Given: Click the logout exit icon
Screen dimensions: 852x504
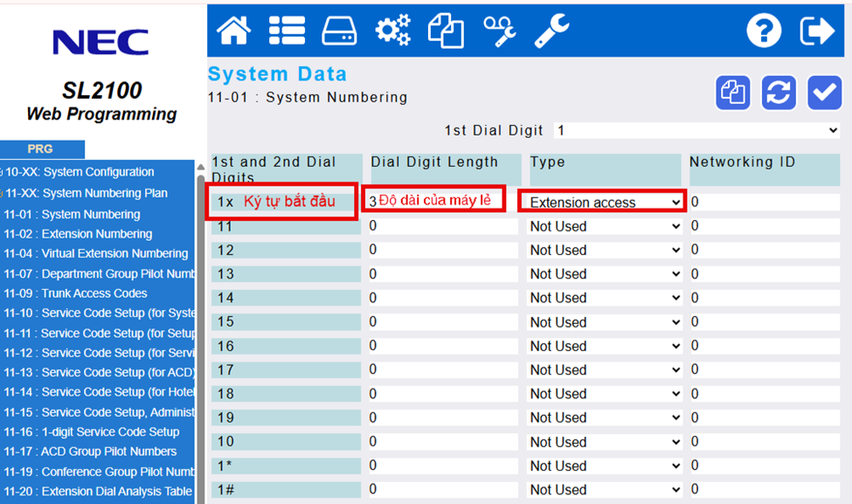Looking at the screenshot, I should pyautogui.click(x=817, y=31).
